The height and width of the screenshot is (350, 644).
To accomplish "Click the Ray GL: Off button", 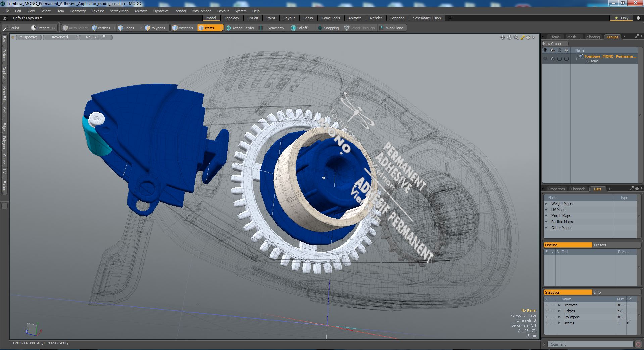I will point(95,37).
